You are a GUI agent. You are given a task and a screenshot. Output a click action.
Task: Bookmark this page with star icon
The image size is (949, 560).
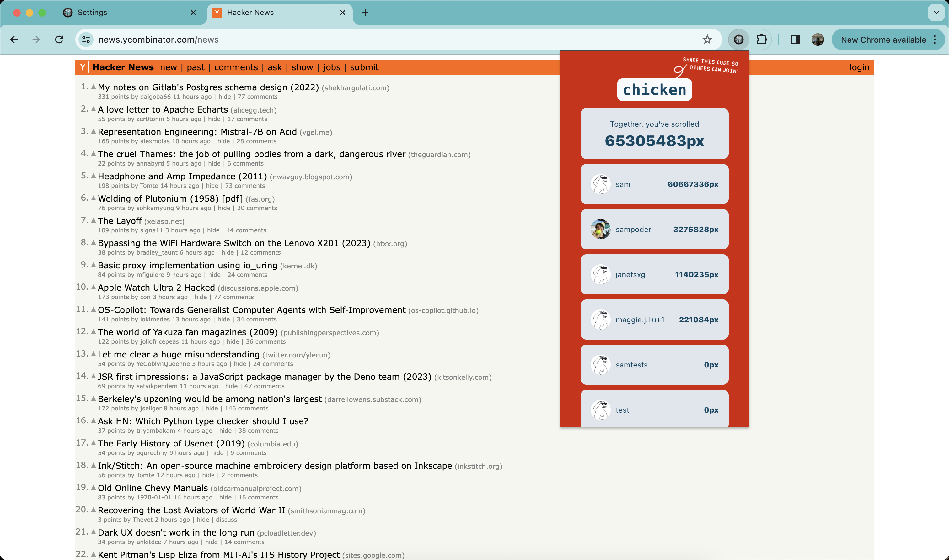click(707, 40)
